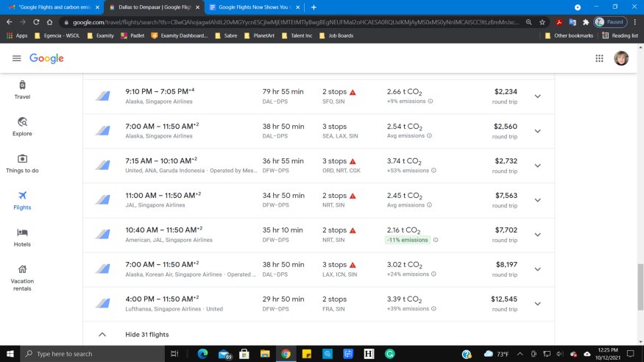Collapse the list with the Hide flights chevron
Viewport: 644px width, 362px height.
point(102,335)
